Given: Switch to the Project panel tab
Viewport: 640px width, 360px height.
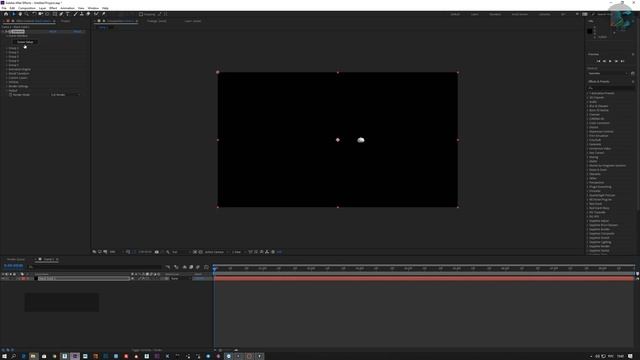Looking at the screenshot, I should point(65,21).
